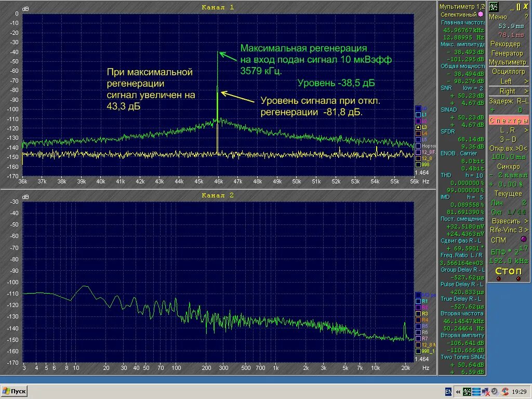The width and height of the screenshot is (532, 399).
Task: Open the Пуск start button
Action: tap(14, 391)
